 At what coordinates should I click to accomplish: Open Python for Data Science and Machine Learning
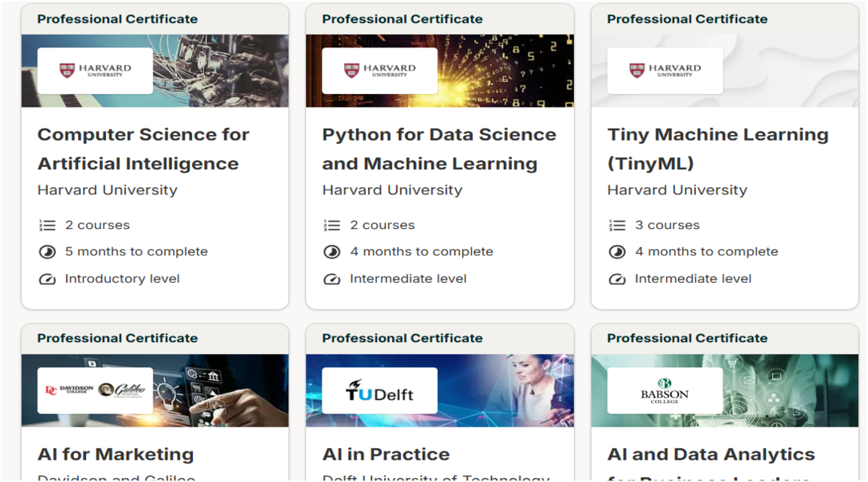coord(439,149)
